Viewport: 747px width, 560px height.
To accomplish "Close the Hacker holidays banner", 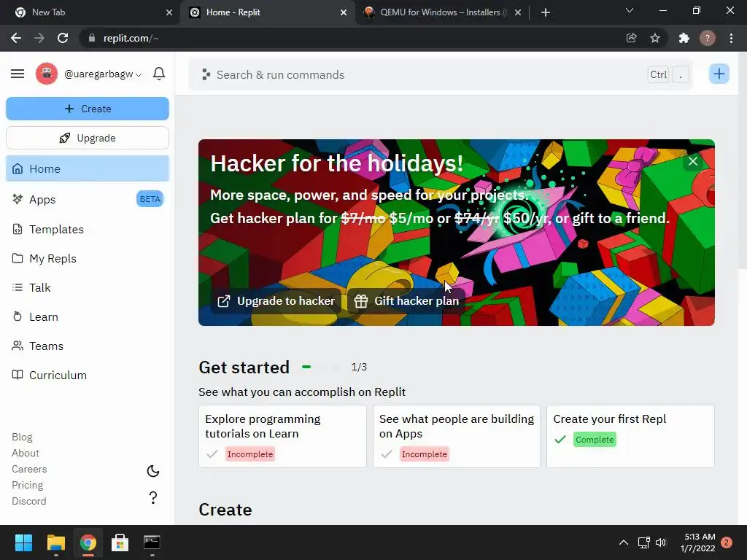I will point(693,161).
